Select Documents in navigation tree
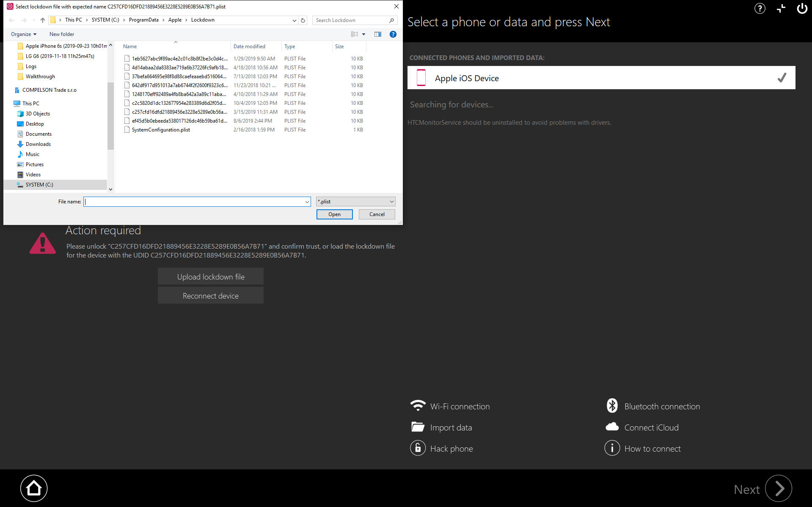Screen dimensions: 812x507 click(x=35, y=134)
